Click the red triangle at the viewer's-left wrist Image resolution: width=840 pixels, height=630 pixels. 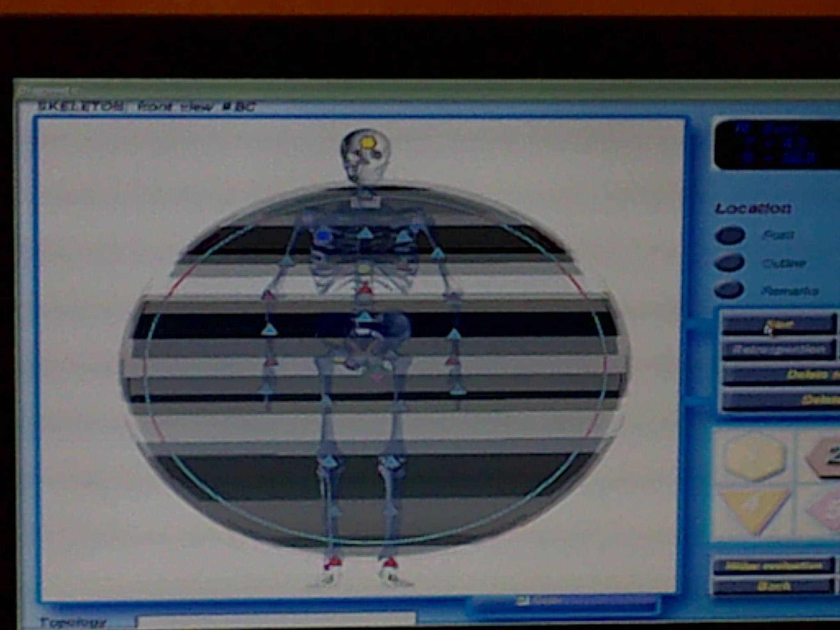(270, 361)
